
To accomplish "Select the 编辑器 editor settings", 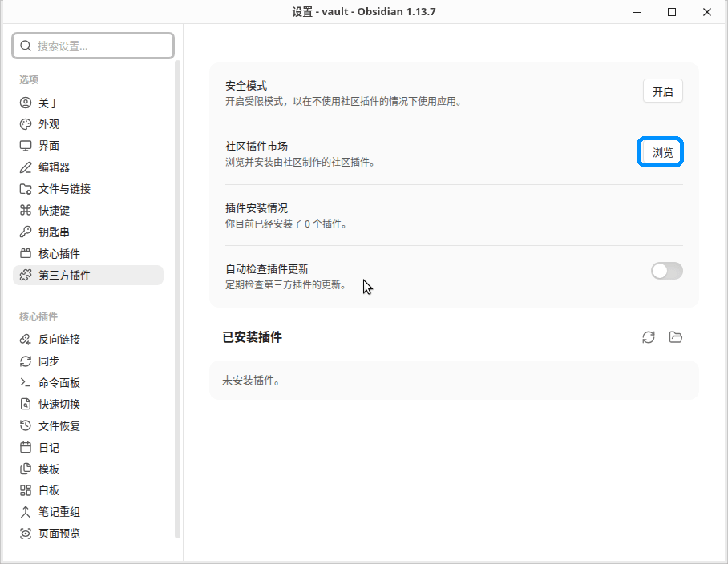I will point(88,167).
